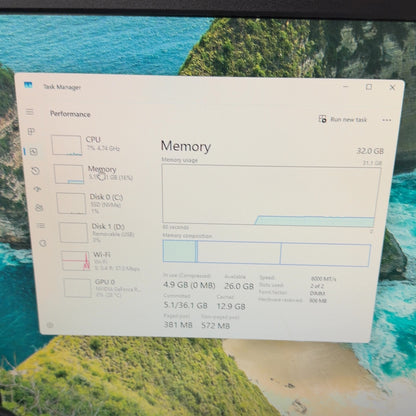Click the 'Task Manager' window title
The height and width of the screenshot is (416, 416).
pyautogui.click(x=62, y=87)
